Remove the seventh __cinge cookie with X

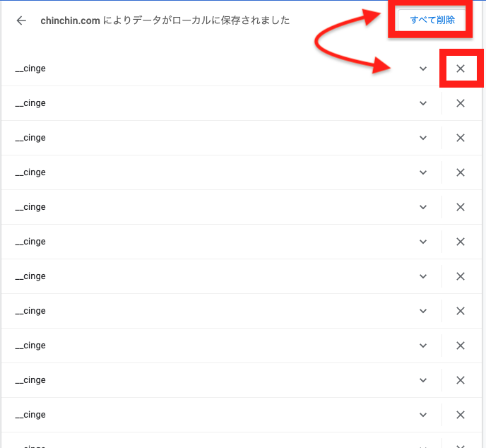[x=461, y=276]
